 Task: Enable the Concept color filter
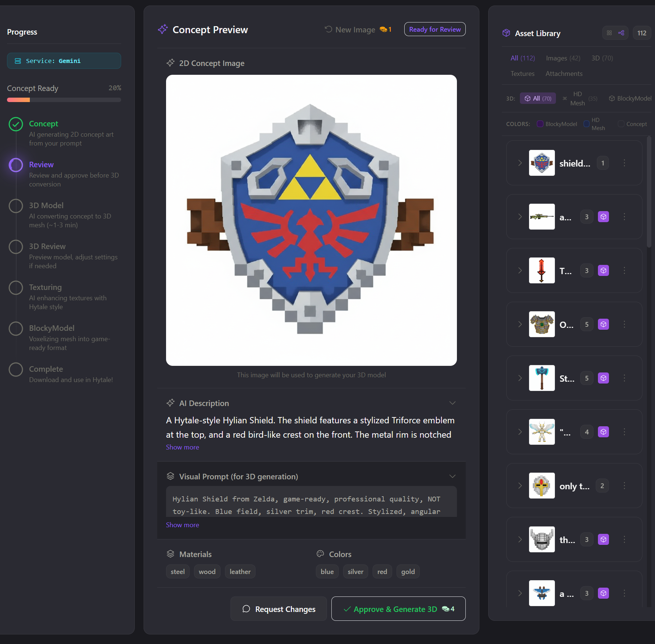click(621, 124)
